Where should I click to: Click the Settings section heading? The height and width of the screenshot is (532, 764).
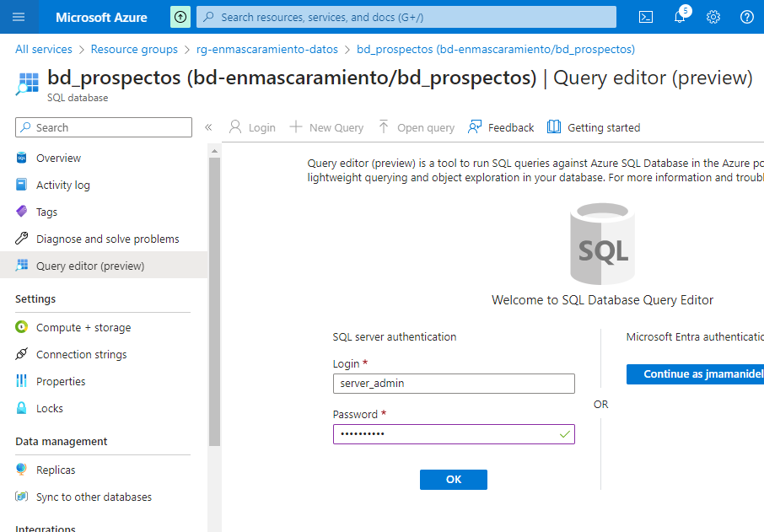35,299
